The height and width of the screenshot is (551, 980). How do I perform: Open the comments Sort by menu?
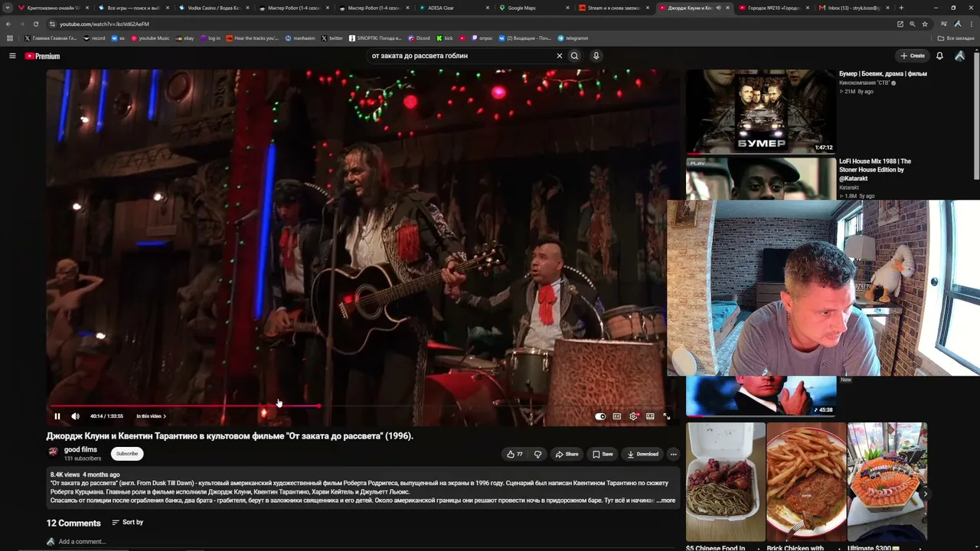[128, 523]
